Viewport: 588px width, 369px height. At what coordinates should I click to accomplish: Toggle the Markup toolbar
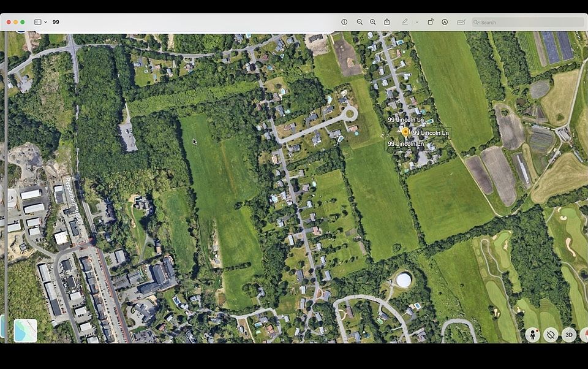pyautogui.click(x=445, y=22)
